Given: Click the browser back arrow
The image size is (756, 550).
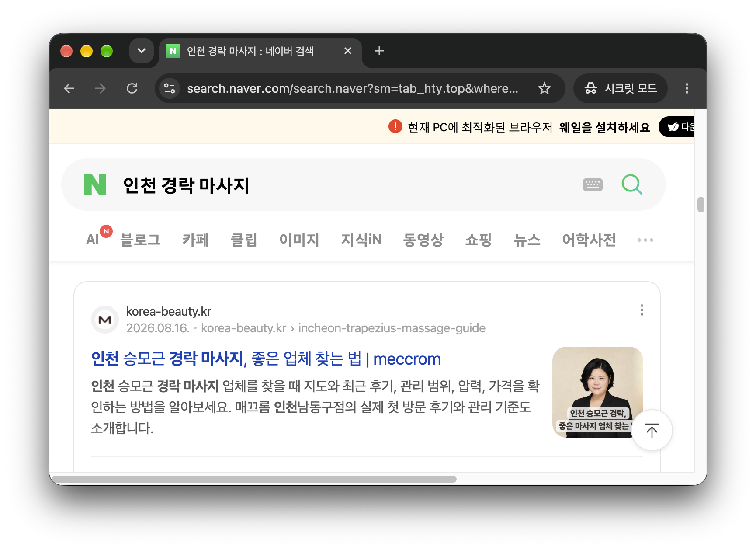Looking at the screenshot, I should pyautogui.click(x=69, y=89).
